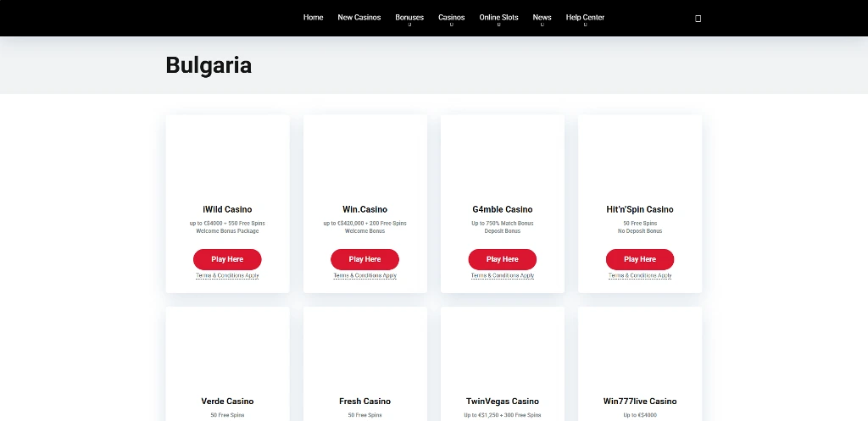Open the Fresh Casino title

point(364,402)
